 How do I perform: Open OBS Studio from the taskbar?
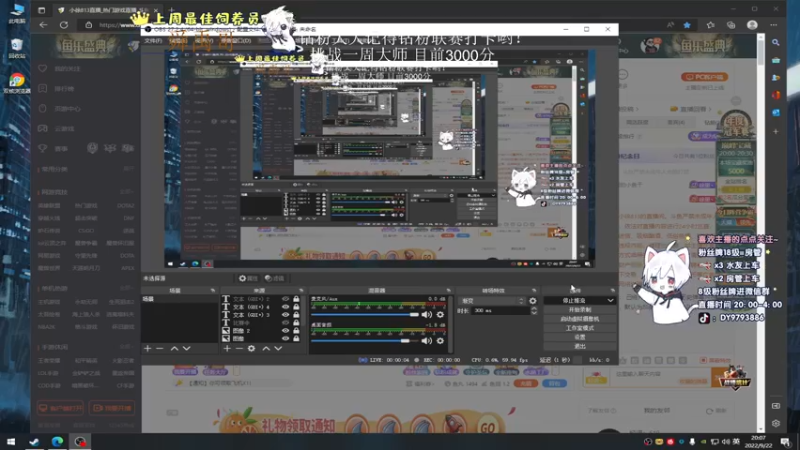pyautogui.click(x=80, y=441)
